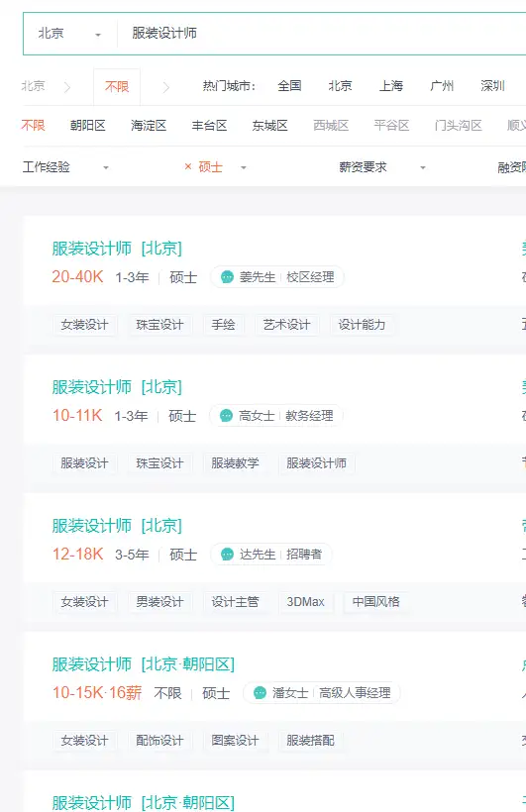Open the 20-40K 服装设计师 job title

point(117,249)
